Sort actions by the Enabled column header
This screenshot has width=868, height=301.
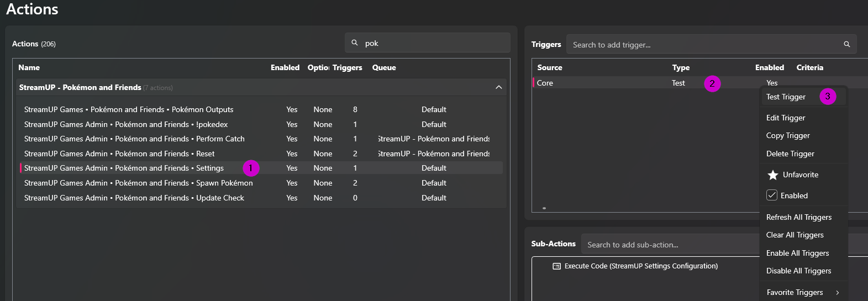285,67
